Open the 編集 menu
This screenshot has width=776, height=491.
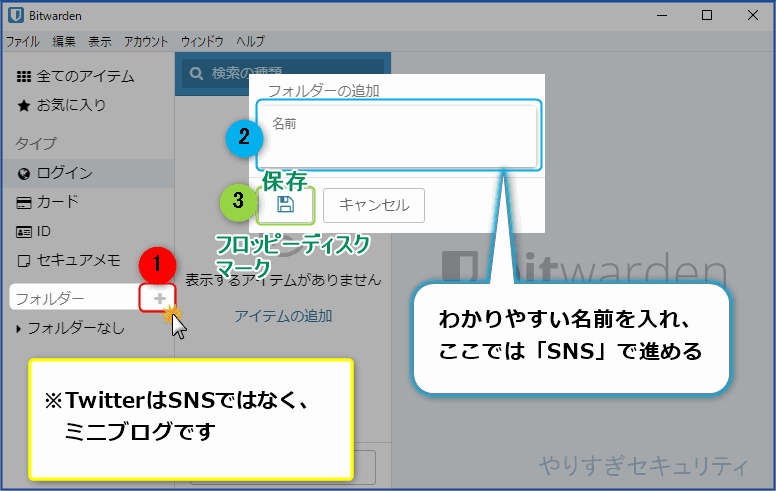64,42
